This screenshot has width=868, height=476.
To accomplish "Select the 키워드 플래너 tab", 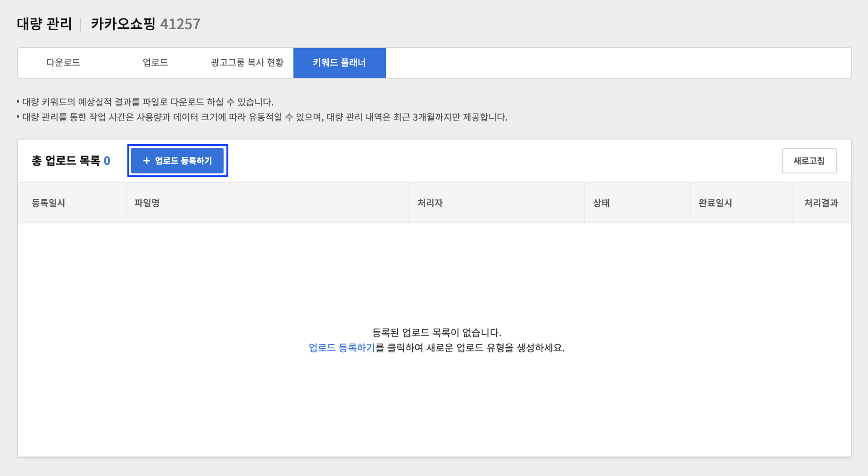I will pos(339,63).
